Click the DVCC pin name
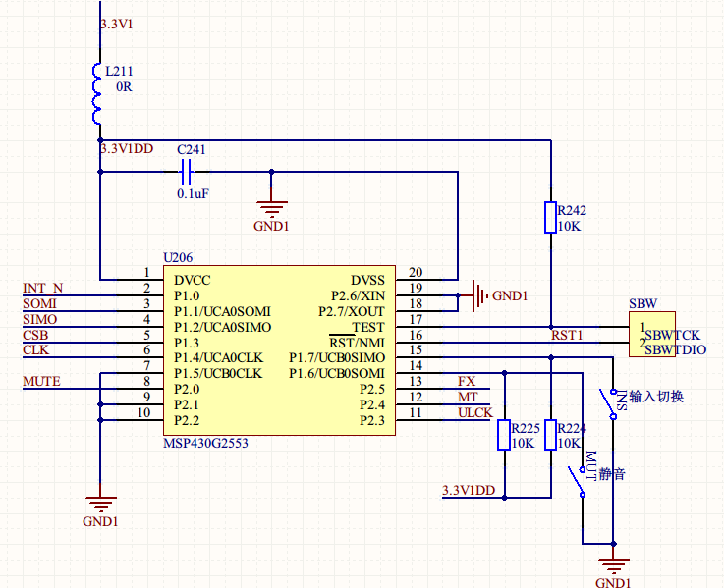724x588 pixels. [193, 280]
